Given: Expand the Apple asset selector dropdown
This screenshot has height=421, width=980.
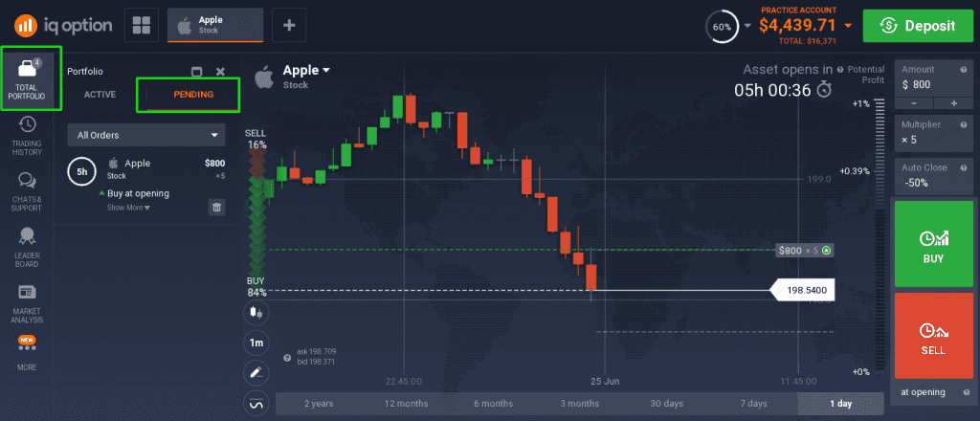Looking at the screenshot, I should (x=306, y=71).
